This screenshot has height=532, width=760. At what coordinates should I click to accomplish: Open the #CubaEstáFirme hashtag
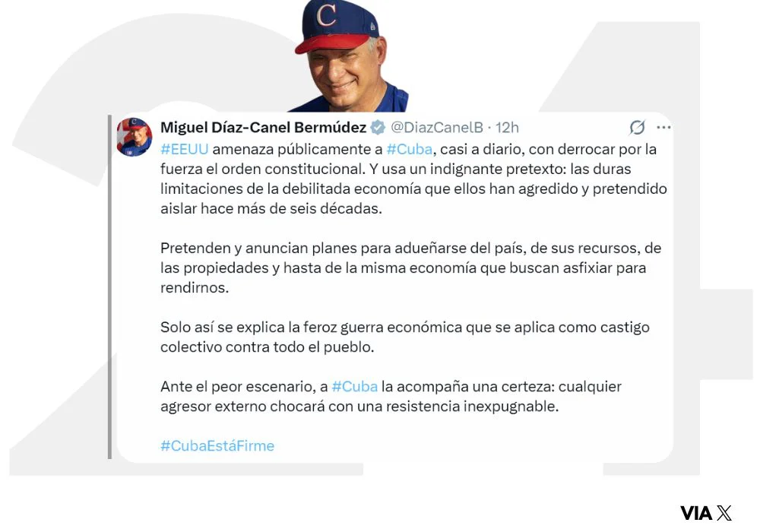tap(217, 446)
